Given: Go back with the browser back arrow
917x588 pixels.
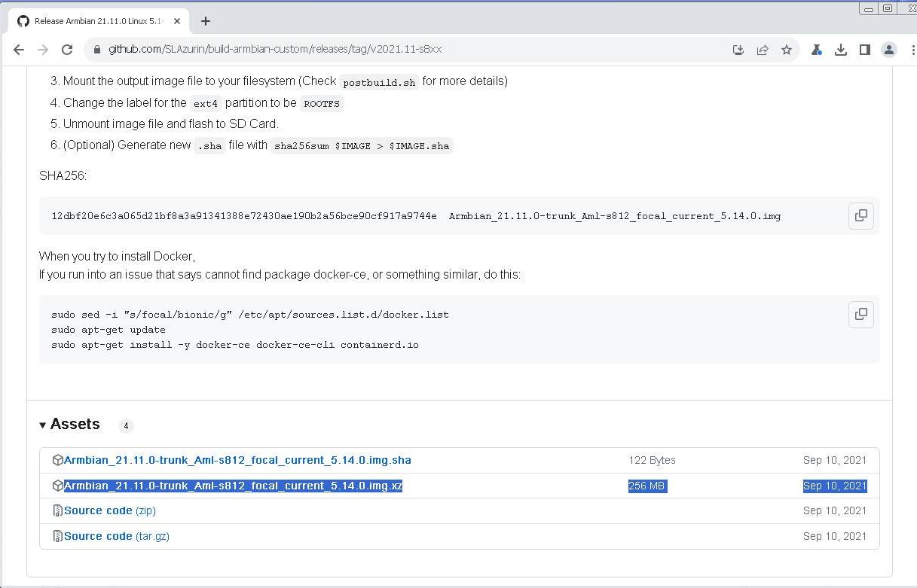Looking at the screenshot, I should click(x=19, y=50).
